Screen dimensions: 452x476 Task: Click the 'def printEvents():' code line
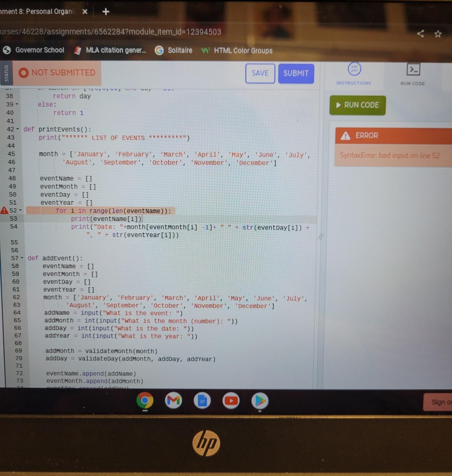[57, 129]
